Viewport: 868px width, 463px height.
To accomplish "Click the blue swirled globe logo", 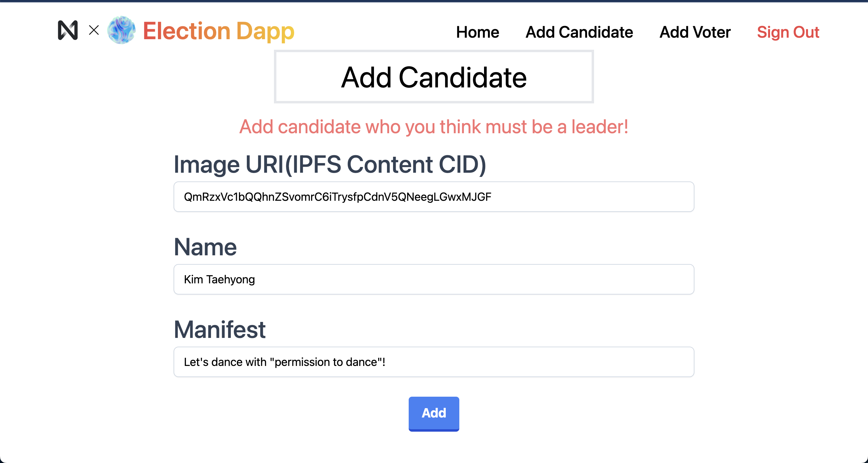I will (121, 30).
